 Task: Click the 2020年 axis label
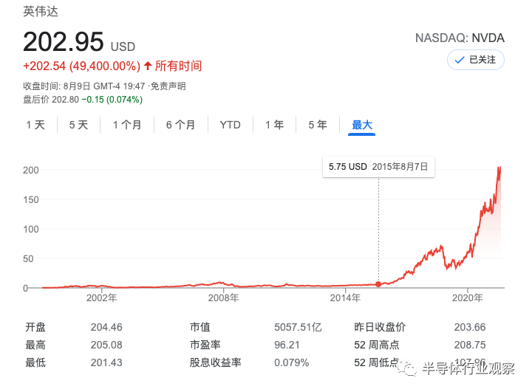(x=468, y=298)
